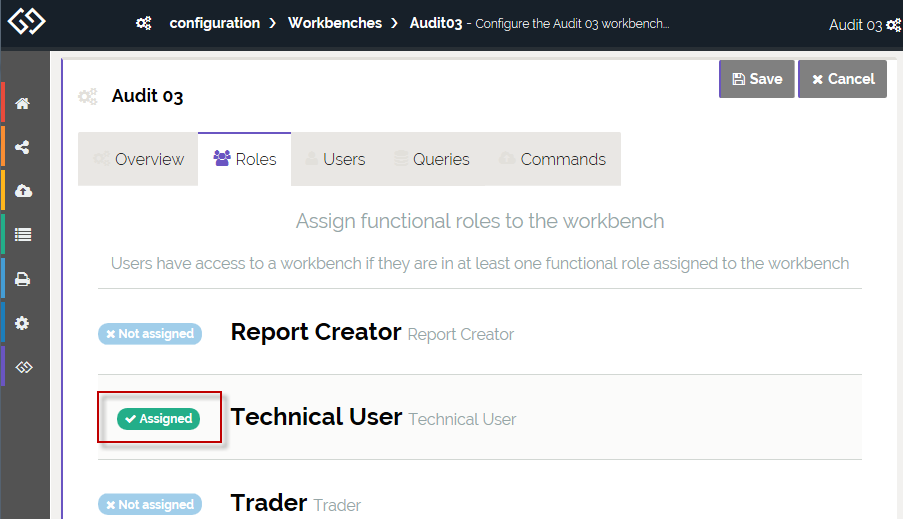Toggle Trader's Not assigned badge
The width and height of the screenshot is (903, 519).
150,505
